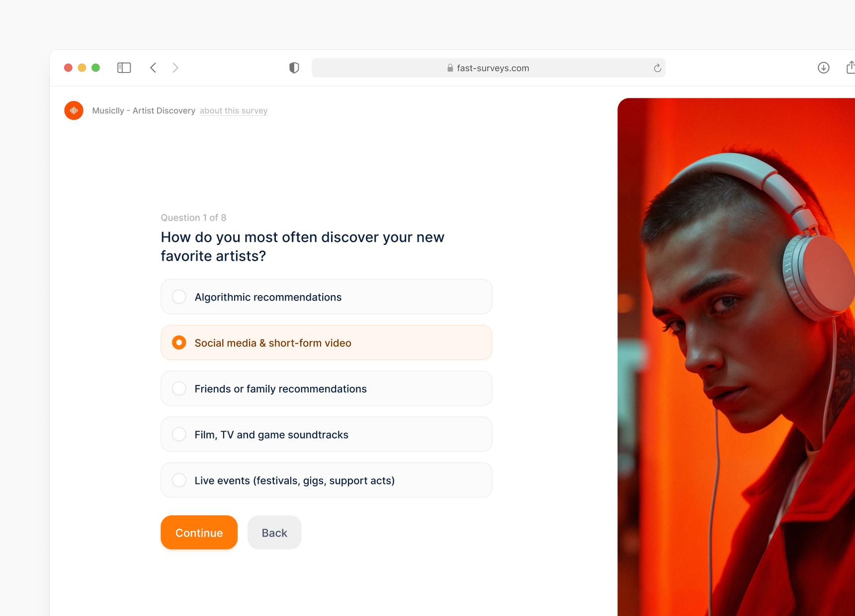Click the fast-surveys.com address bar

point(488,68)
